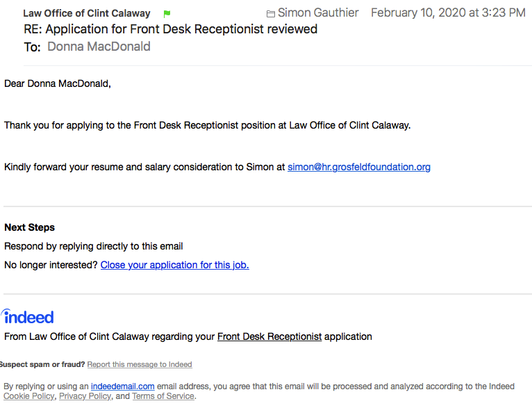Click the To: field label
Viewport: 532px width, 408px height.
pos(32,47)
